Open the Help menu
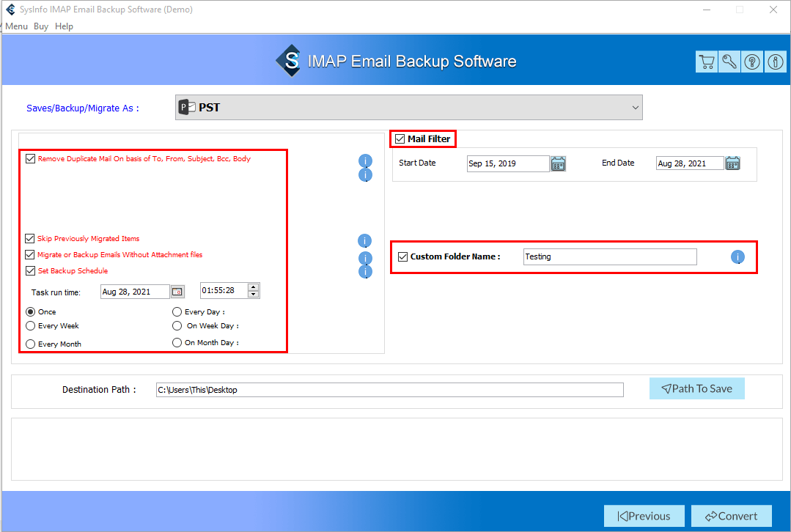Screen dimensions: 791x532 click(x=64, y=26)
